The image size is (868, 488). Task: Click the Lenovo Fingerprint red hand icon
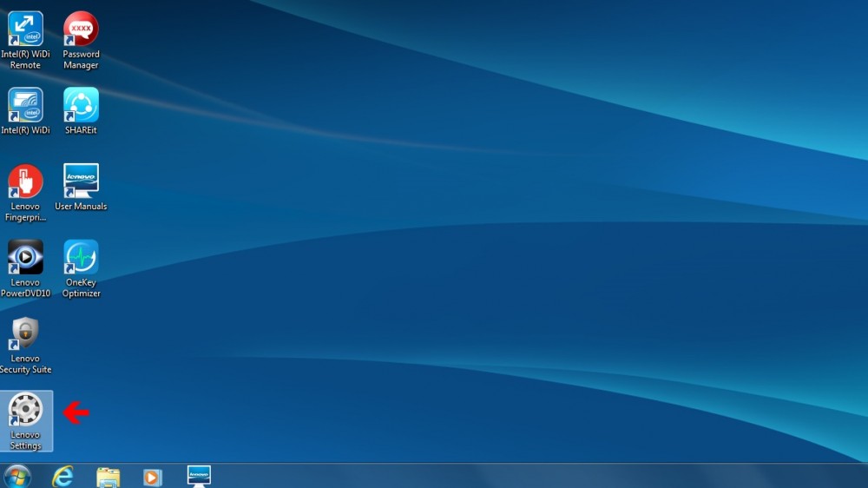(25, 181)
